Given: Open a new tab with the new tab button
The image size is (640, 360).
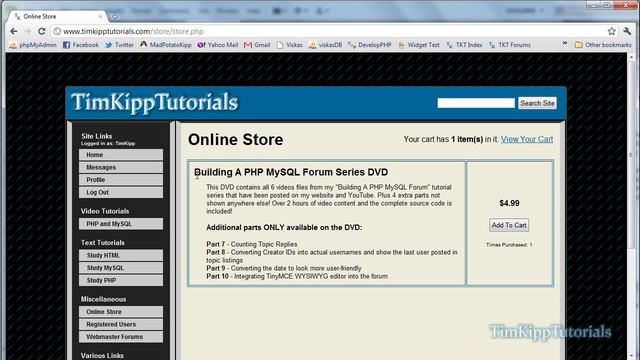Looking at the screenshot, I should tap(115, 16).
